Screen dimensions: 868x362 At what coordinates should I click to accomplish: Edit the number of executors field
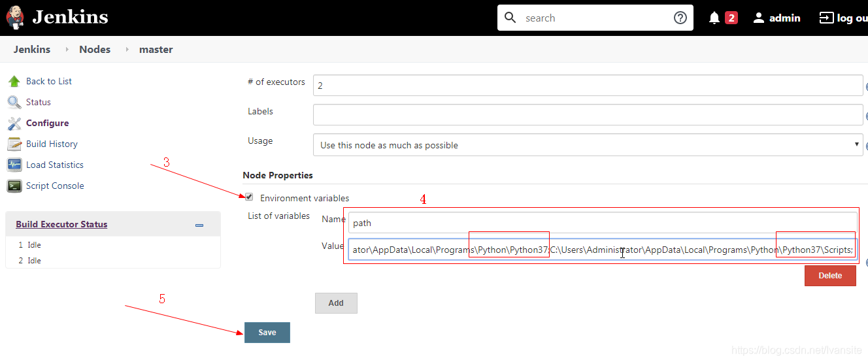pyautogui.click(x=588, y=86)
